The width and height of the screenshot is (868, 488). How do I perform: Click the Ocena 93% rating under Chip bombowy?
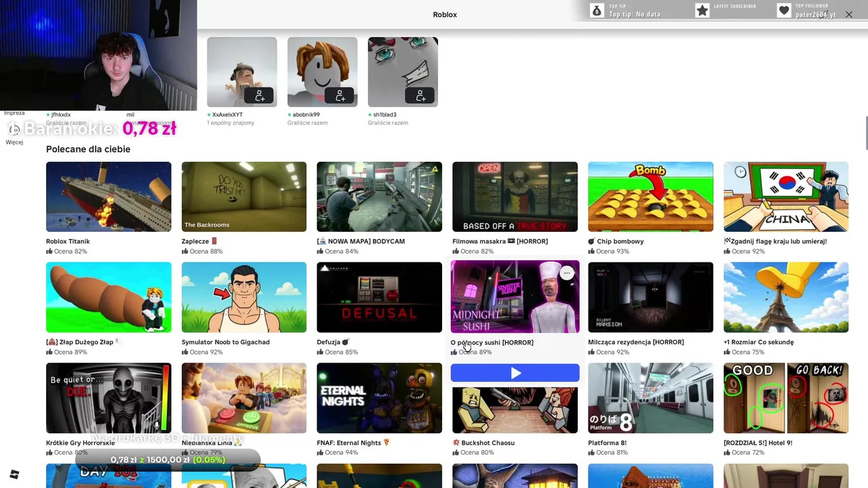[608, 251]
